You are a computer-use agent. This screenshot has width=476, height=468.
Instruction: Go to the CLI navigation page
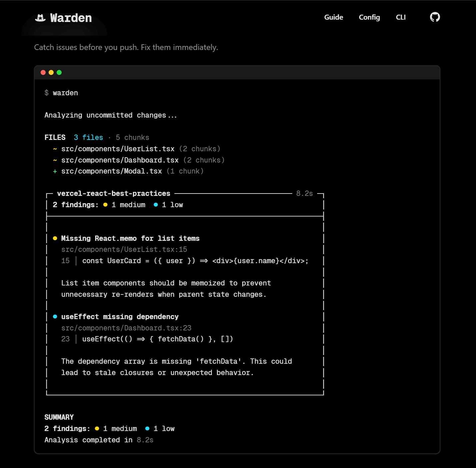tap(400, 17)
